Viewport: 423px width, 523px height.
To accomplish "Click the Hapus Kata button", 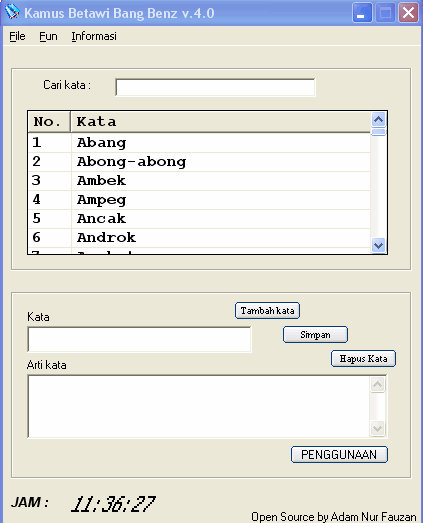I will [x=363, y=359].
